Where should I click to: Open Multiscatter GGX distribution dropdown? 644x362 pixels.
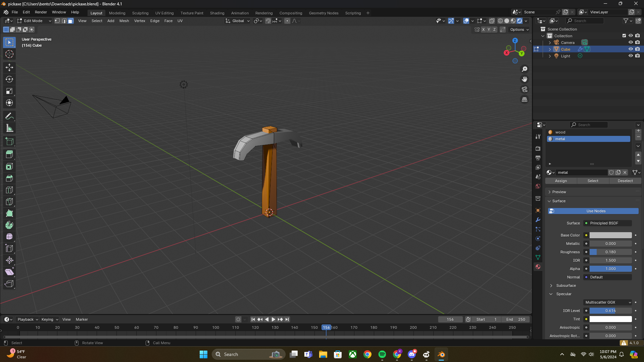point(608,302)
